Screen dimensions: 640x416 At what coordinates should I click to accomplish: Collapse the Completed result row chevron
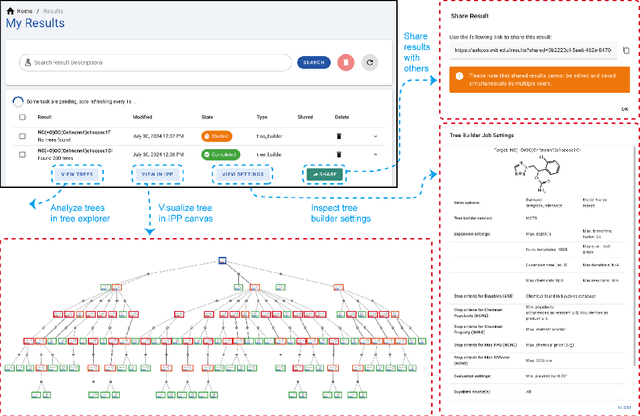375,155
